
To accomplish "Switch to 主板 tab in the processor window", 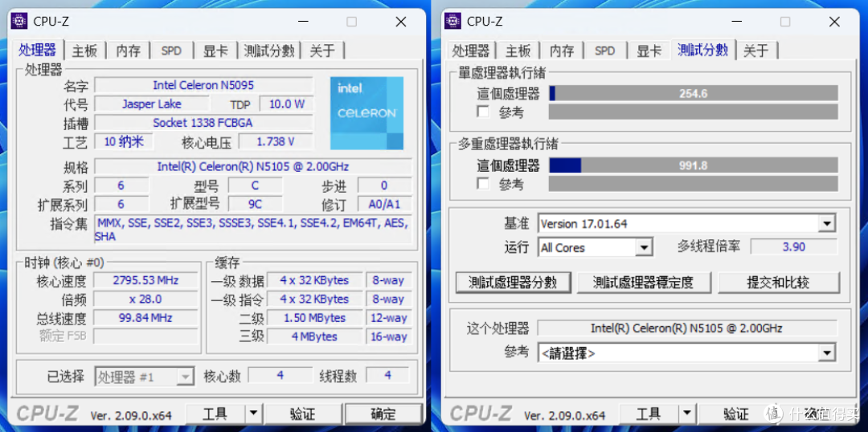I will coord(84,51).
